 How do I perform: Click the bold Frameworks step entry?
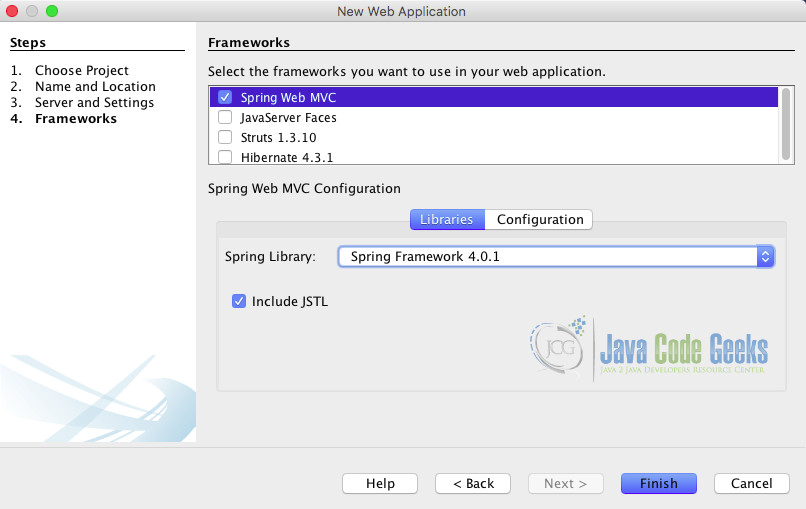(76, 119)
